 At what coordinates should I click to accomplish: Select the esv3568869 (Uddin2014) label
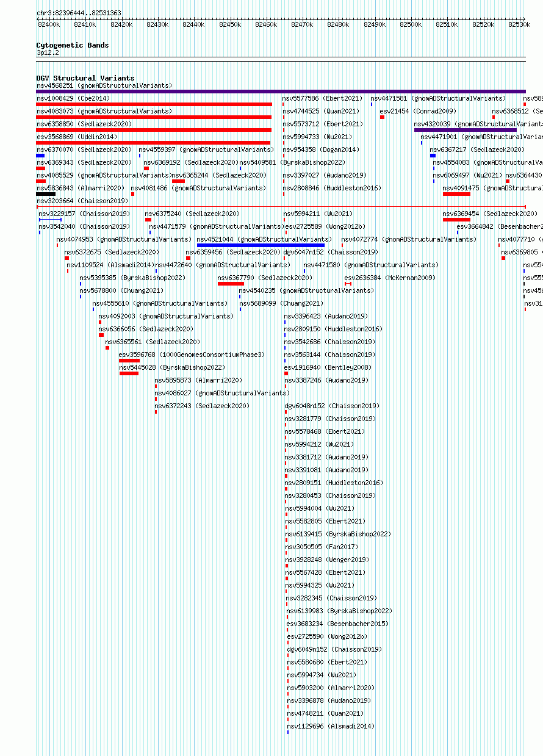click(76, 137)
